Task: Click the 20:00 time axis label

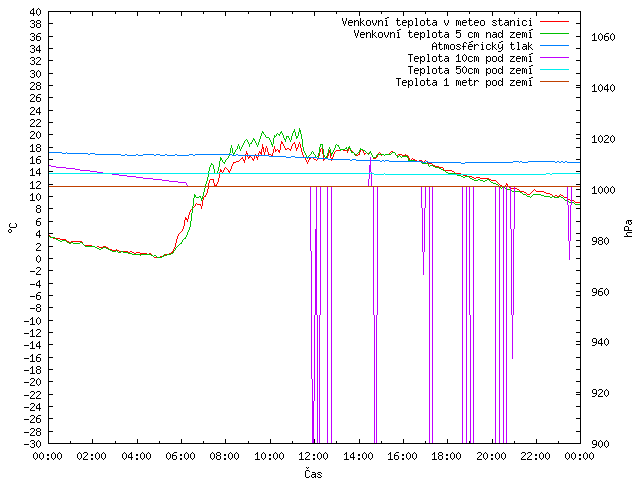Action: pyautogui.click(x=491, y=456)
